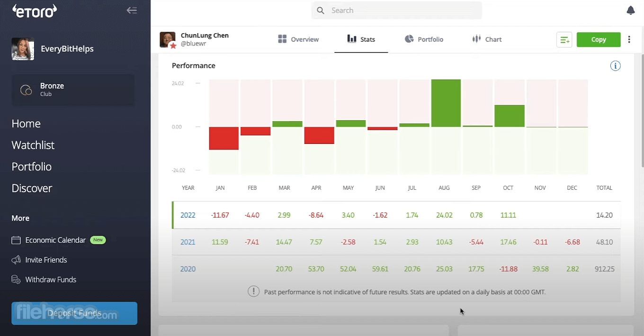This screenshot has width=644, height=336.
Task: Click the Overview grid icon
Action: tap(282, 39)
